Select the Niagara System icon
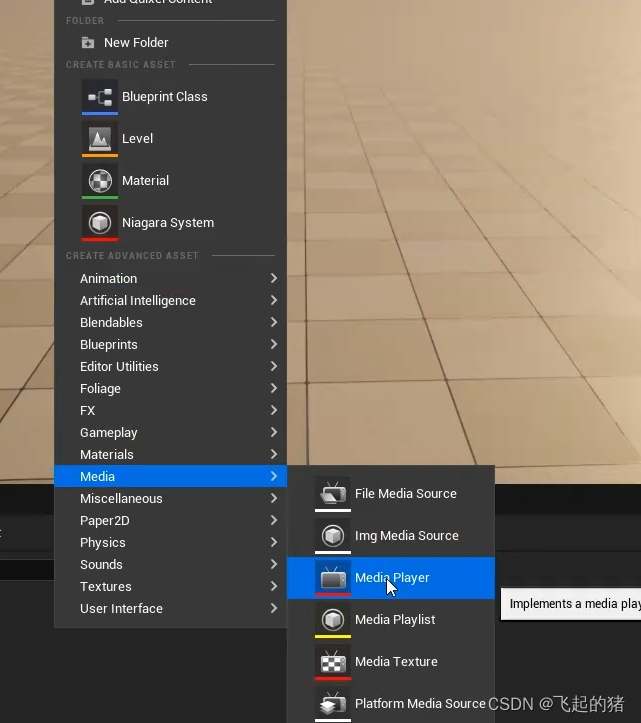This screenshot has height=723, width=641. [100, 223]
